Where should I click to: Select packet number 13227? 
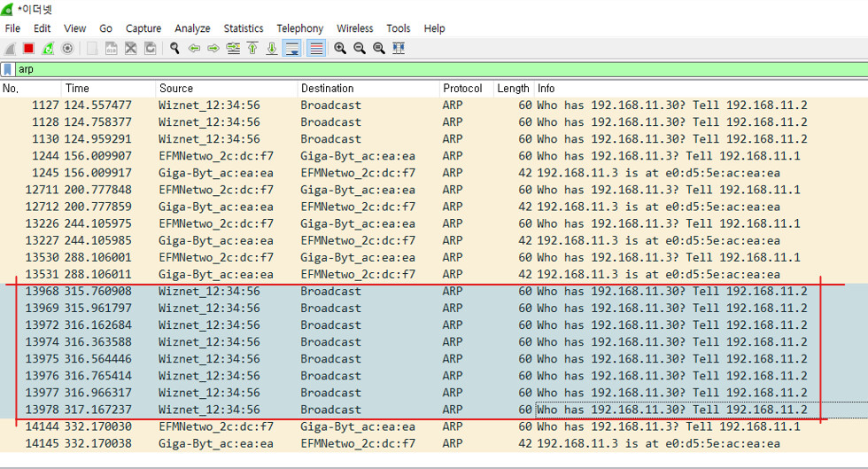[x=434, y=240]
